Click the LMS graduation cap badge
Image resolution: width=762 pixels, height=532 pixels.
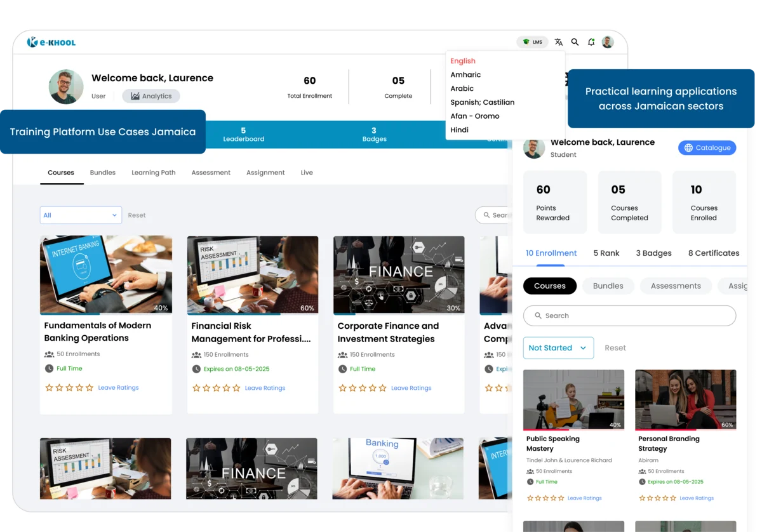pyautogui.click(x=532, y=41)
